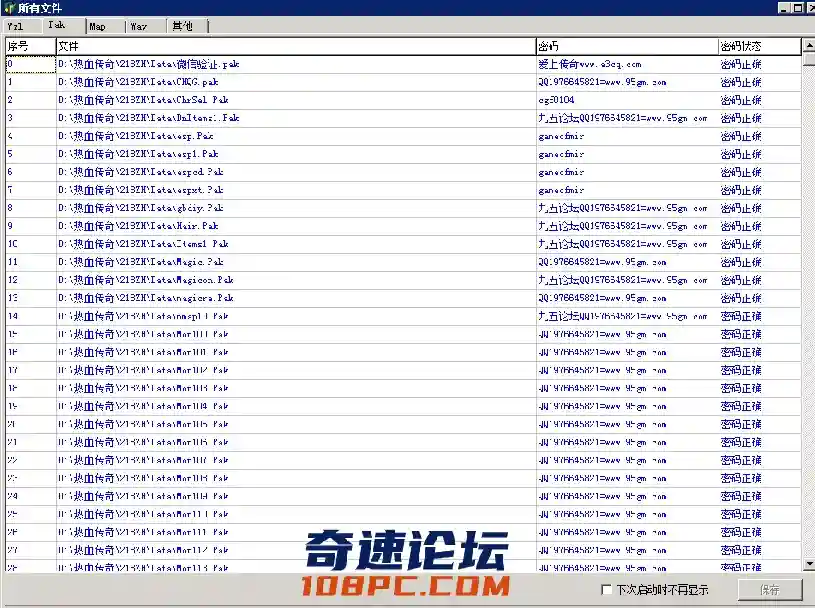The width and height of the screenshot is (815, 608).
Task: Click the password cell for Magic.Pak
Action: [627, 262]
